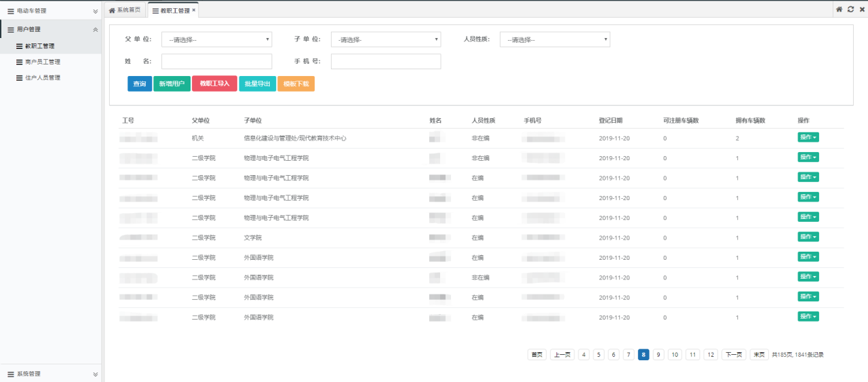This screenshot has height=382, width=868.
Task: Open the 人员性质 dropdown
Action: click(555, 39)
